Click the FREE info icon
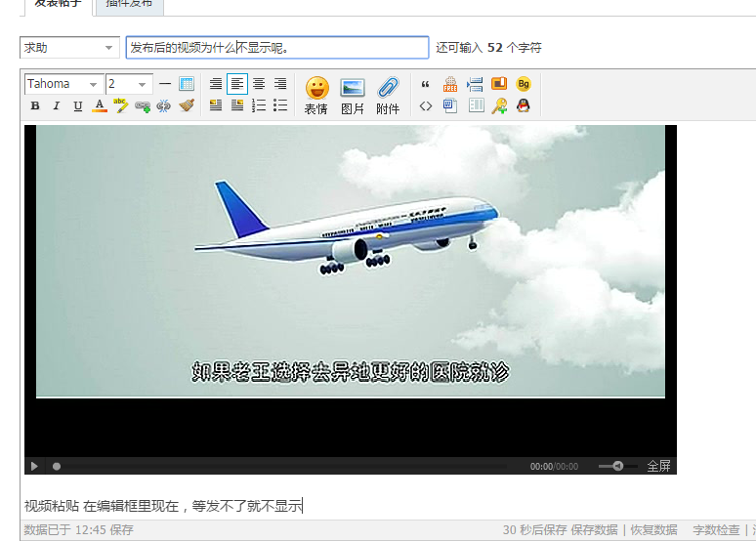This screenshot has width=756, height=542. point(450,84)
